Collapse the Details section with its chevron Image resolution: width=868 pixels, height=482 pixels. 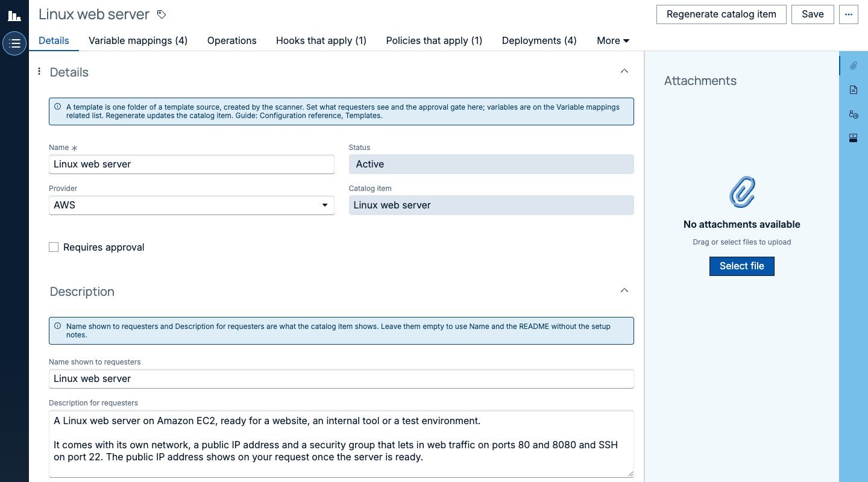click(x=624, y=71)
